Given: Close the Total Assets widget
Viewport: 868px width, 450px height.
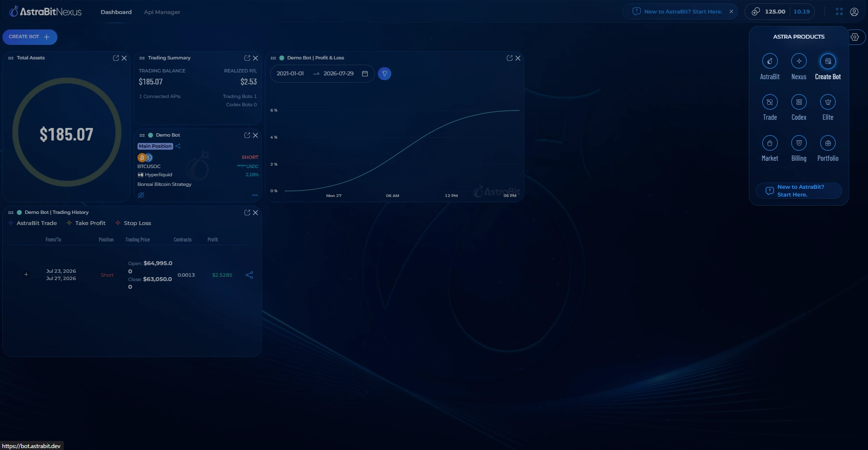Looking at the screenshot, I should point(124,58).
